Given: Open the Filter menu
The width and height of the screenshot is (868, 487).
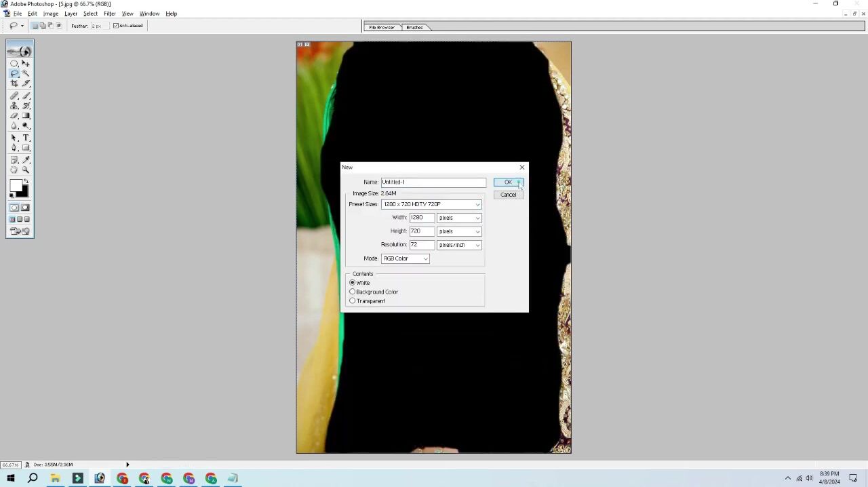Looking at the screenshot, I should click(109, 14).
